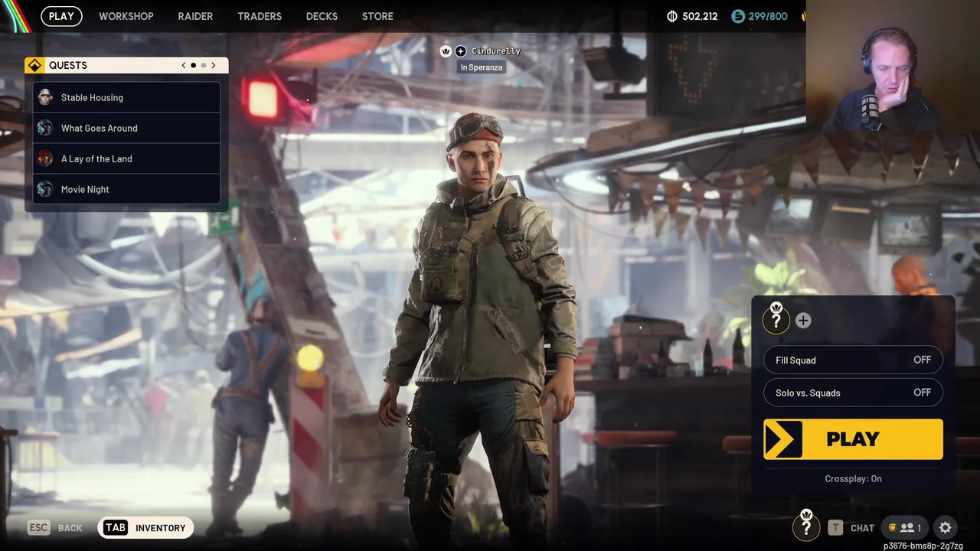Click the ESC key icon
Viewport: 980px width, 551px height.
pos(38,527)
